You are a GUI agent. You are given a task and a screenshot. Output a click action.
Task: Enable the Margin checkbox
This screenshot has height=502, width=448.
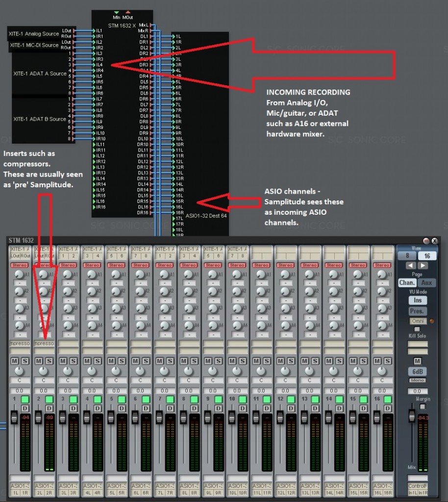point(423,406)
